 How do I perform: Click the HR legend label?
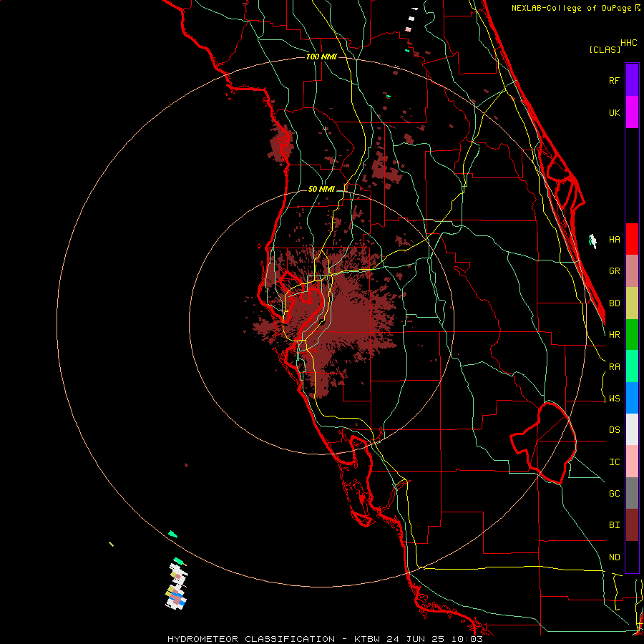[x=614, y=335]
